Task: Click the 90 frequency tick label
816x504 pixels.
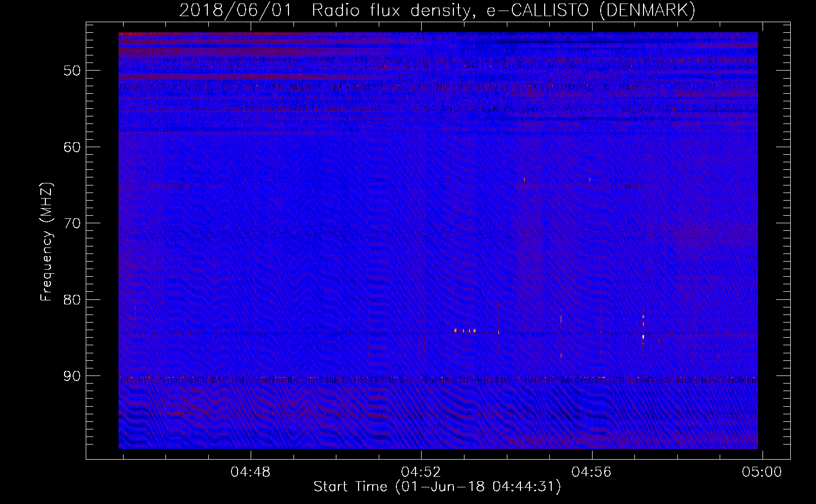Action: 72,376
